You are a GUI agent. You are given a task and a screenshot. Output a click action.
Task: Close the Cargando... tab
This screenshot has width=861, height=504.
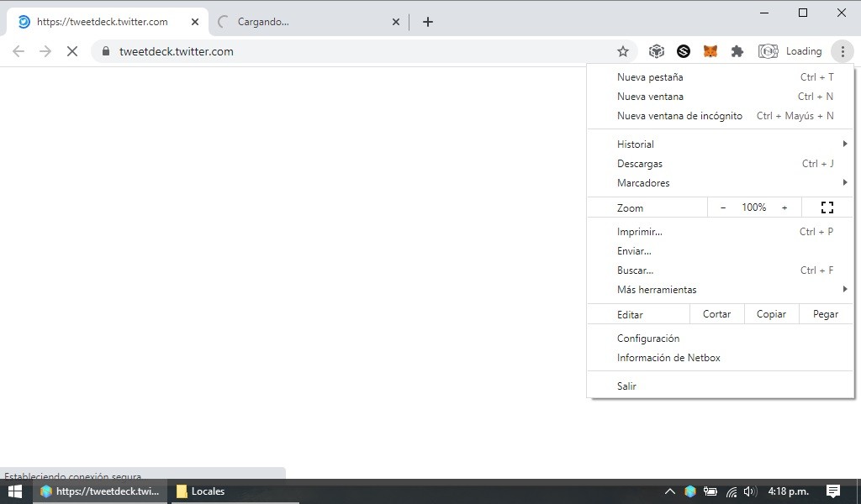pyautogui.click(x=396, y=22)
